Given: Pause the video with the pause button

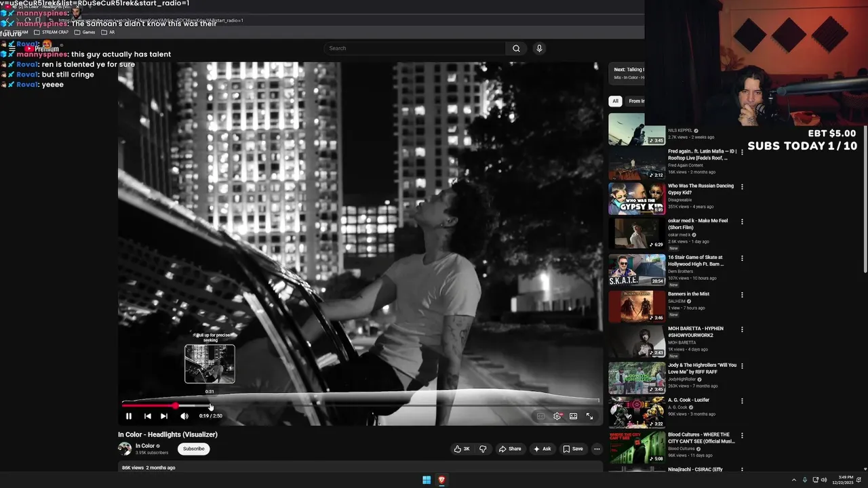Looking at the screenshot, I should click(129, 416).
